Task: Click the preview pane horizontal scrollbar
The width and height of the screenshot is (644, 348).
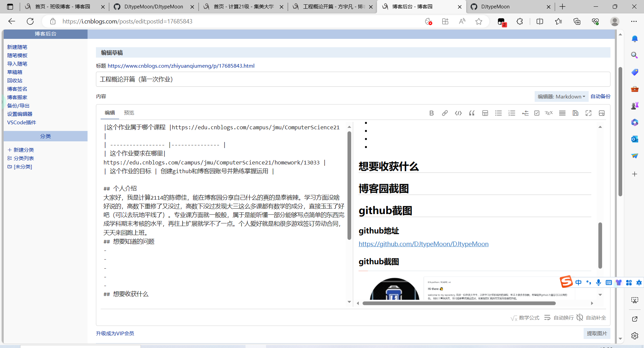Action: (459, 303)
